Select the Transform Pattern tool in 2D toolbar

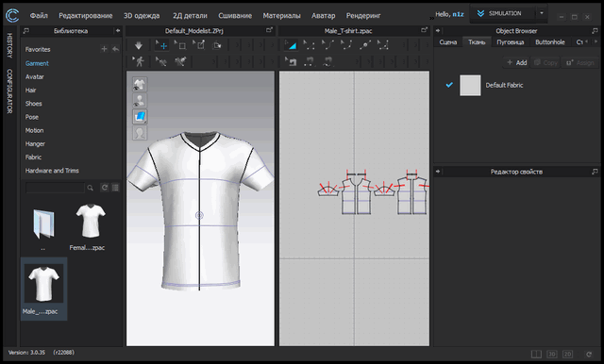pyautogui.click(x=291, y=45)
